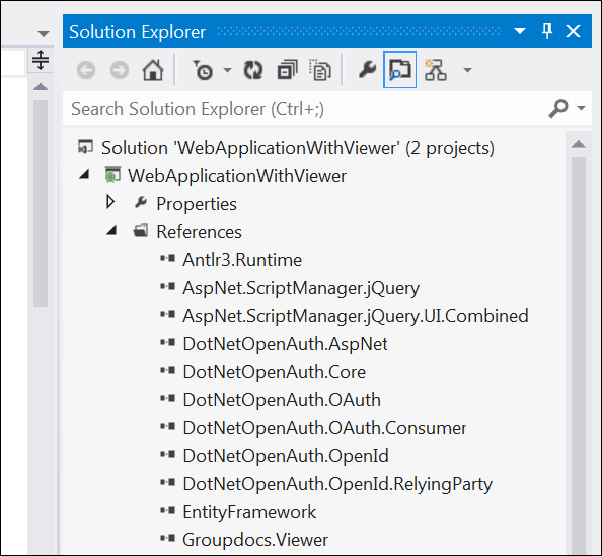
Task: Select the DotNetOpenAuth.OpenId reference
Action: pos(285,456)
